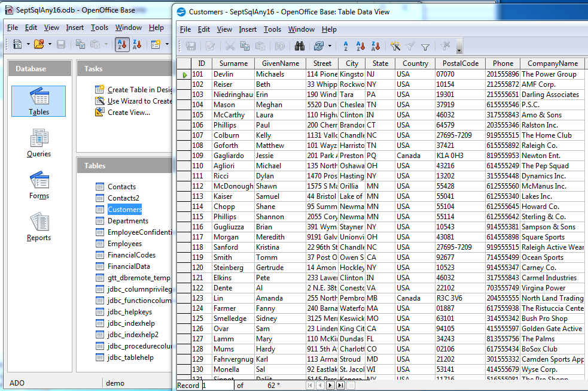Viewport: 588px width, 391px height.
Task: Click the AutoFilter wand icon
Action: 395,46
